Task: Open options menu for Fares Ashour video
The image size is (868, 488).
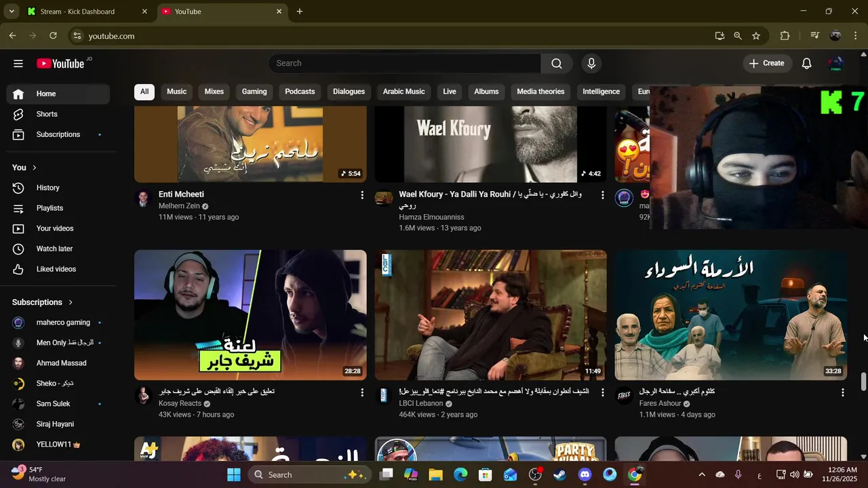Action: 843,392
